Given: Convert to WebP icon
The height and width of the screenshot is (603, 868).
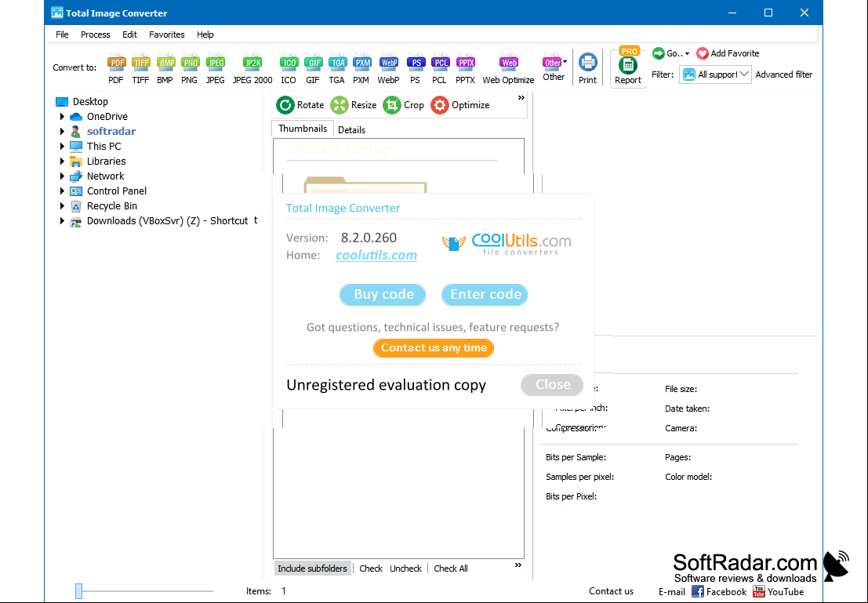Looking at the screenshot, I should [x=388, y=63].
